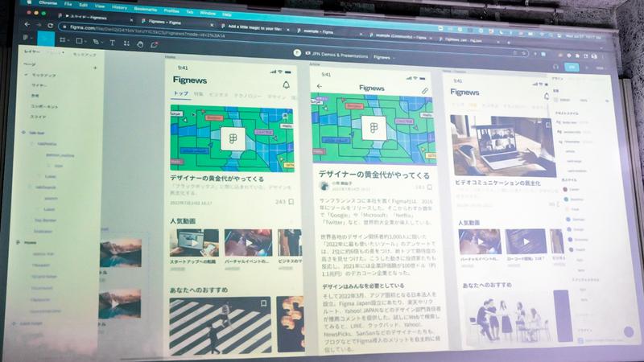Select the スライド page
Image resolution: width=644 pixels, height=362 pixels.
[x=38, y=117]
